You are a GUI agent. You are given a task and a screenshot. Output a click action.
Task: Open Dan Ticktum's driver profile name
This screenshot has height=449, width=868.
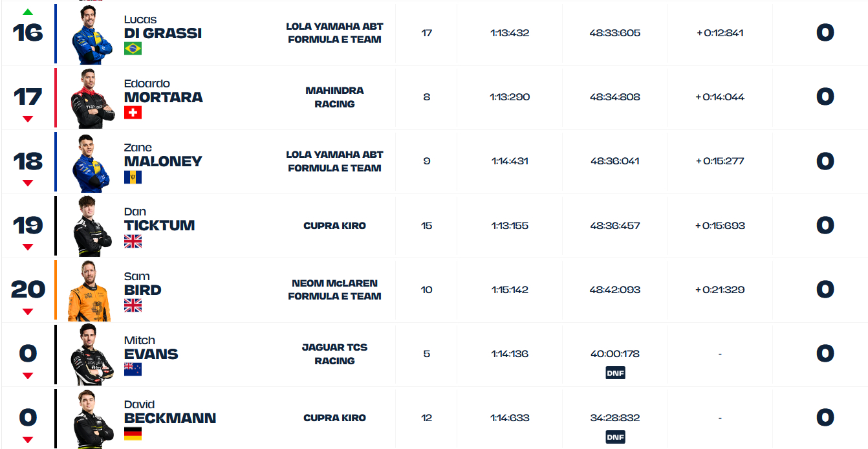(159, 225)
